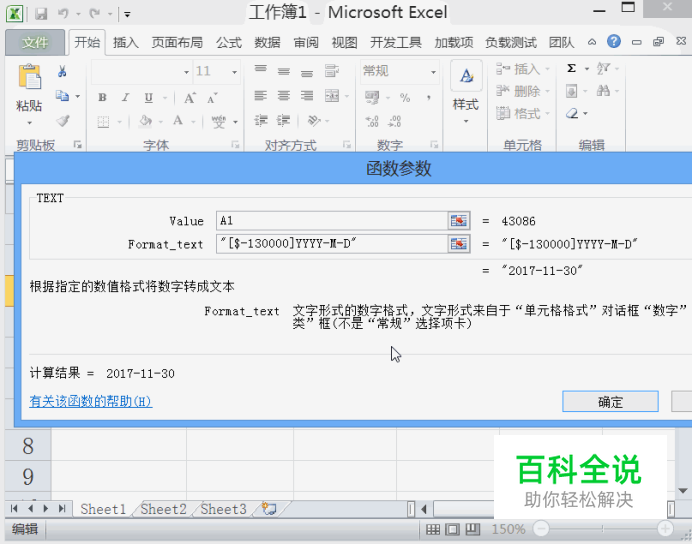This screenshot has width=692, height=544.
Task: Expand the Paste options arrow
Action: tap(30, 123)
